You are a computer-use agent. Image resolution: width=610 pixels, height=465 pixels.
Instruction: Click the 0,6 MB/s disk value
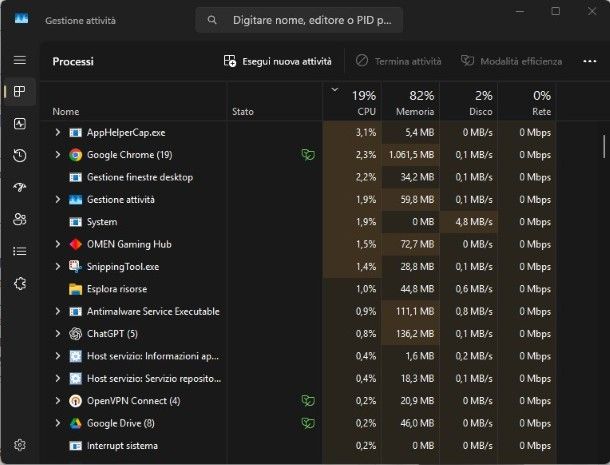[x=474, y=289]
